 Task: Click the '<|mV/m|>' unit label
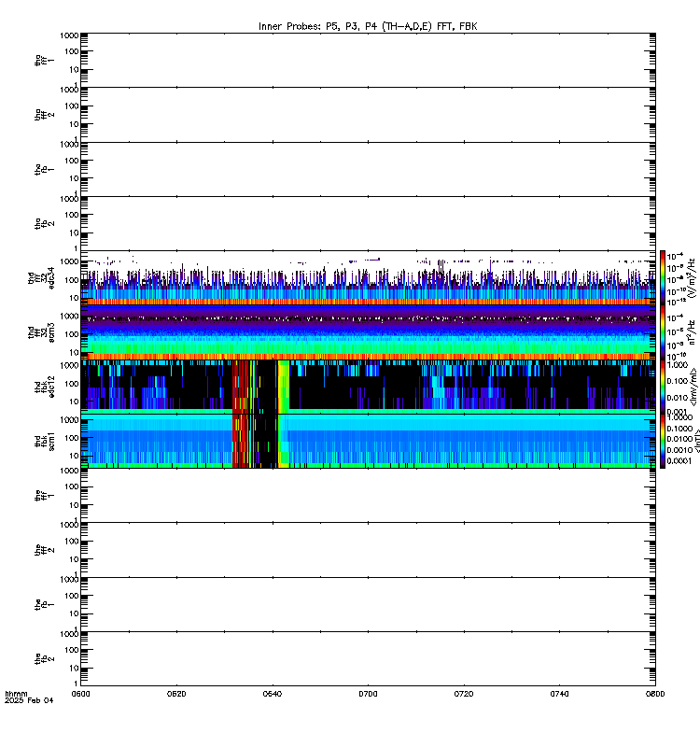pyautogui.click(x=693, y=387)
